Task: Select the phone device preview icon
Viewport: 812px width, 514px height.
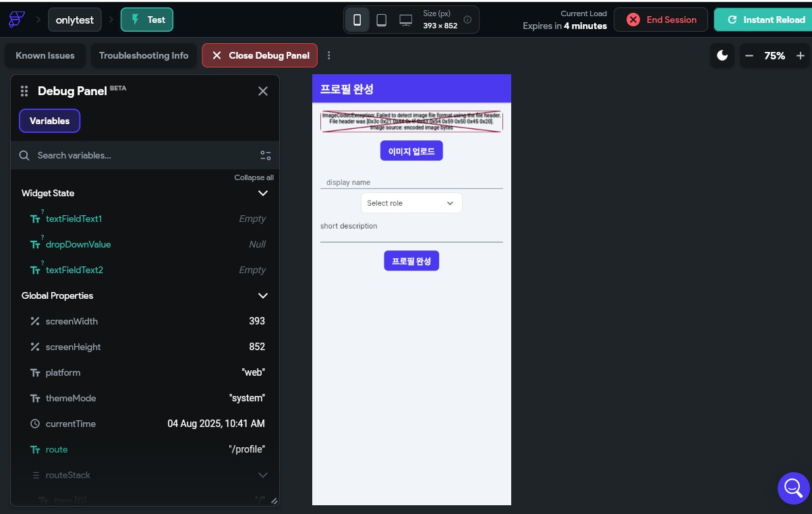Action: 357,20
